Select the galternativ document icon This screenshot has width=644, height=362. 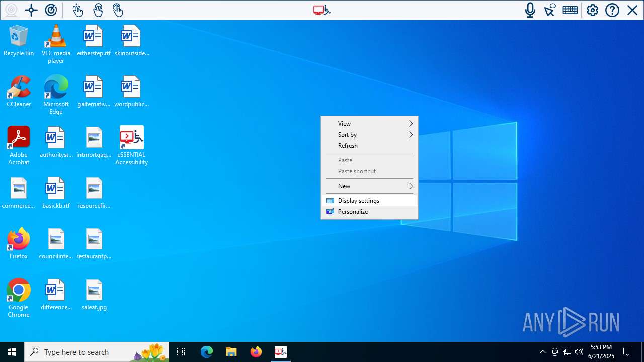pos(94,92)
